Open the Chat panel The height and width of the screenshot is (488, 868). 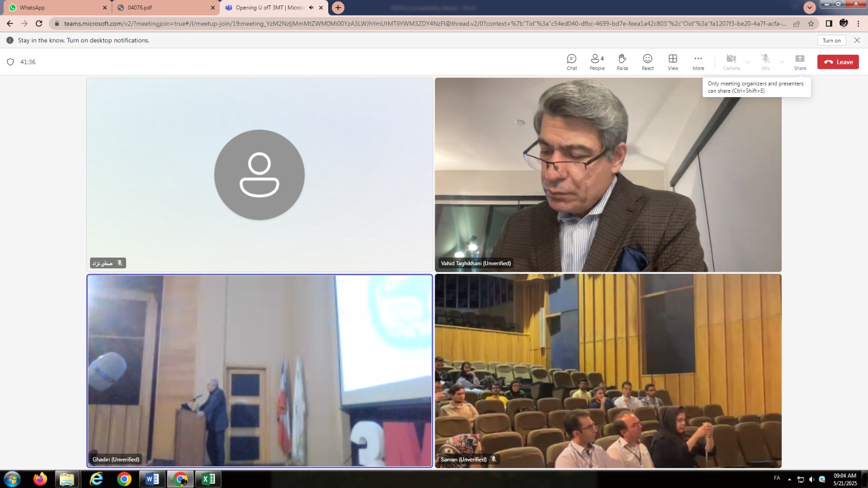[571, 62]
